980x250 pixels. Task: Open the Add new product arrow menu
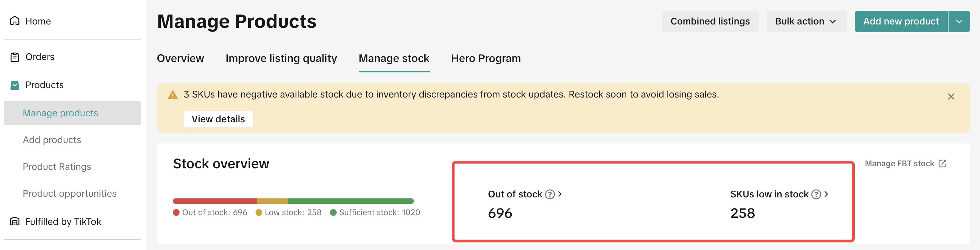pyautogui.click(x=959, y=21)
